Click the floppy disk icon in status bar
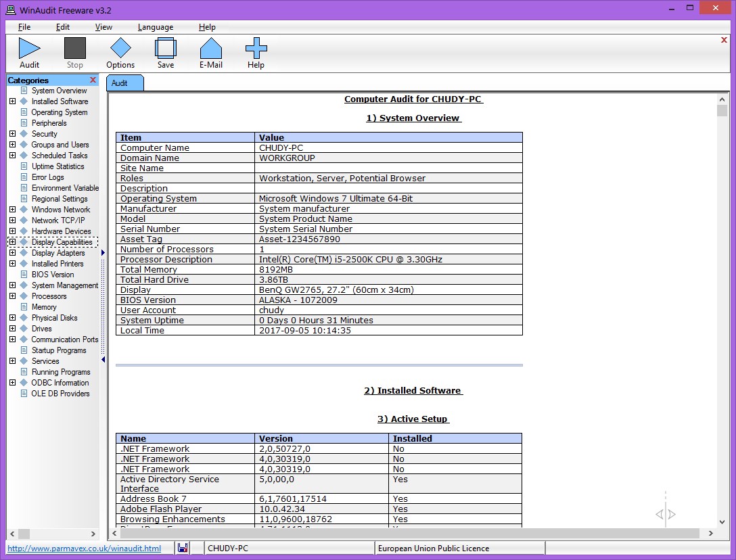This screenshot has width=736, height=560. 183,548
